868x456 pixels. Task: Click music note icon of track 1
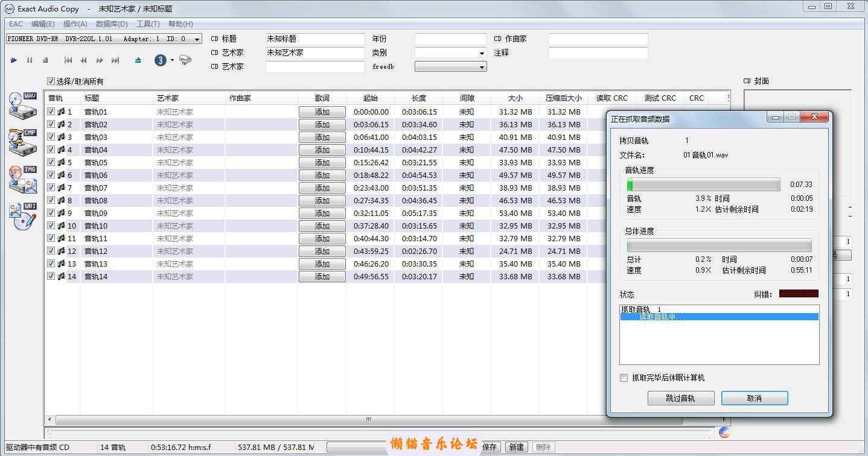(x=61, y=112)
